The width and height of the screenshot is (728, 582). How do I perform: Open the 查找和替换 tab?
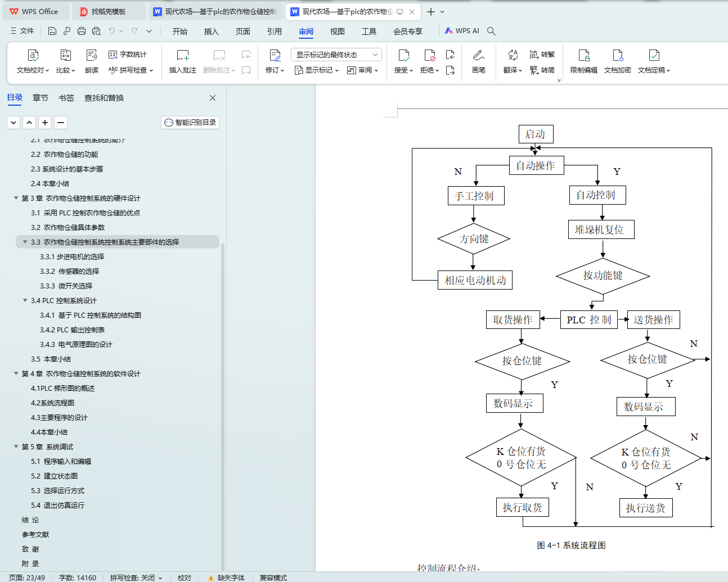[104, 98]
